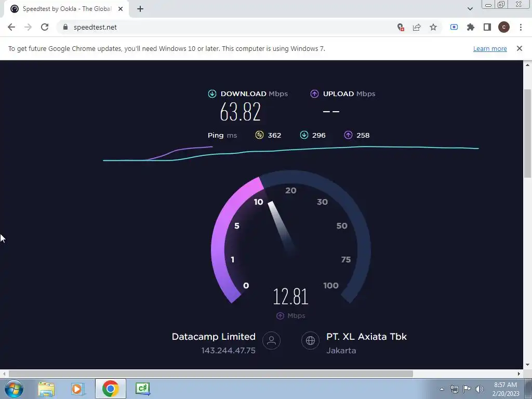The image size is (532, 399).
Task: Open the Chrome three-dot menu
Action: pos(521,27)
